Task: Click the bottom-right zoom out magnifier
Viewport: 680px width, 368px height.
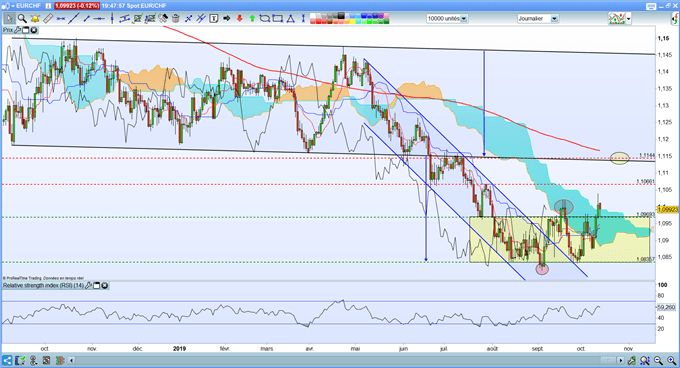Action: tap(658, 360)
